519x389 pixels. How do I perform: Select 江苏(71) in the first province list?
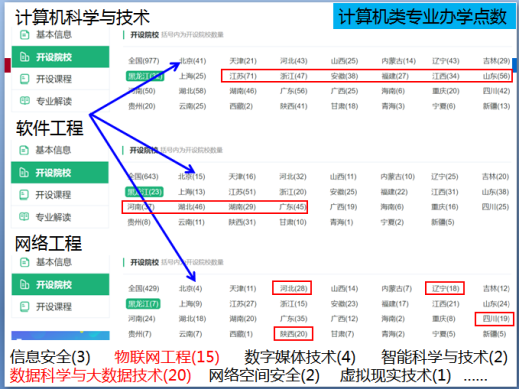(243, 76)
